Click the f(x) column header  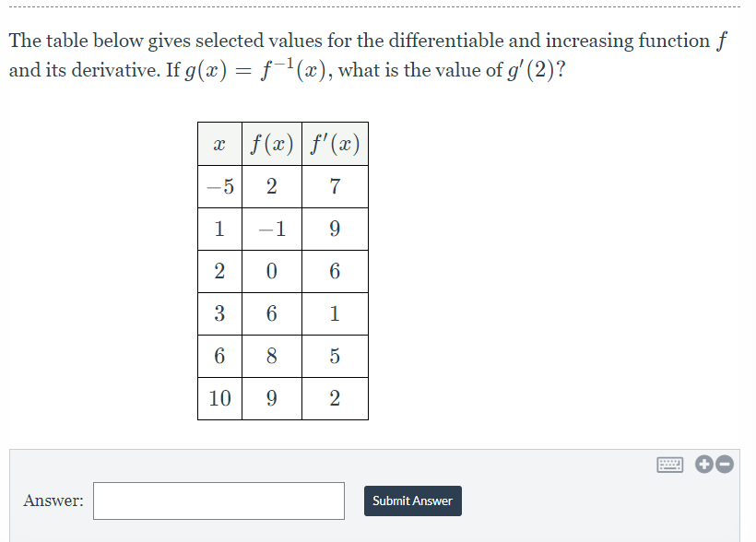click(x=272, y=144)
